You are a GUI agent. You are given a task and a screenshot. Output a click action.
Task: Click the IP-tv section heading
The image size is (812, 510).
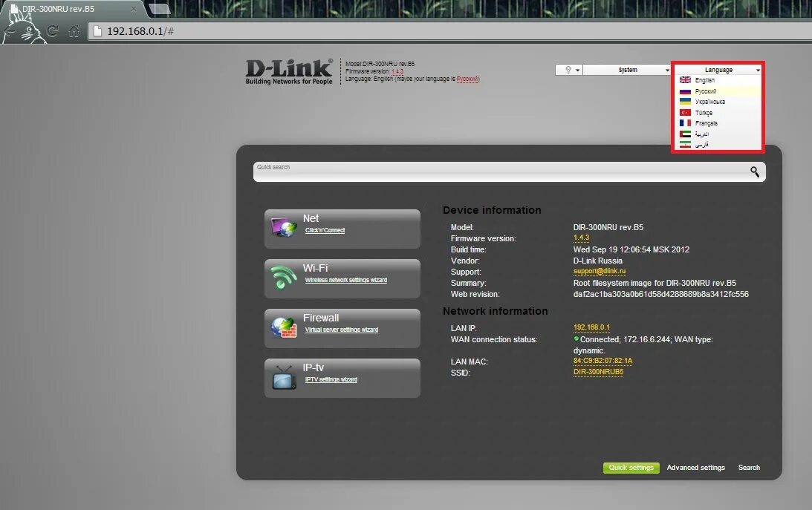(314, 367)
